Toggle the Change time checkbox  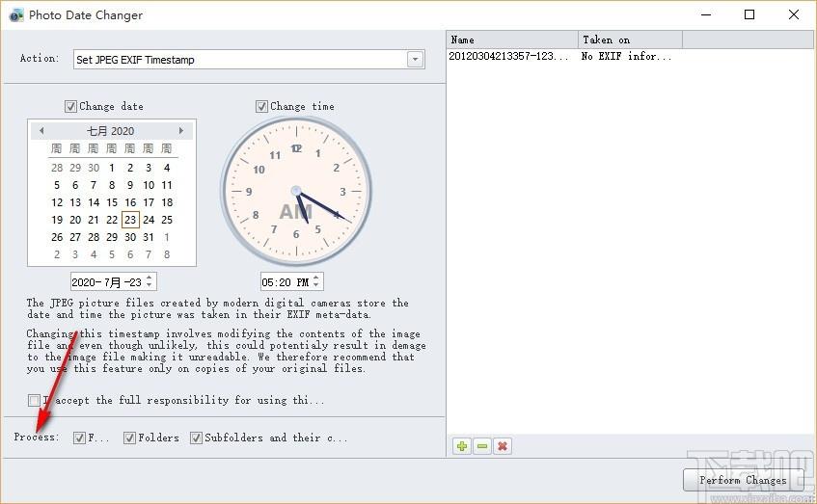[x=261, y=106]
